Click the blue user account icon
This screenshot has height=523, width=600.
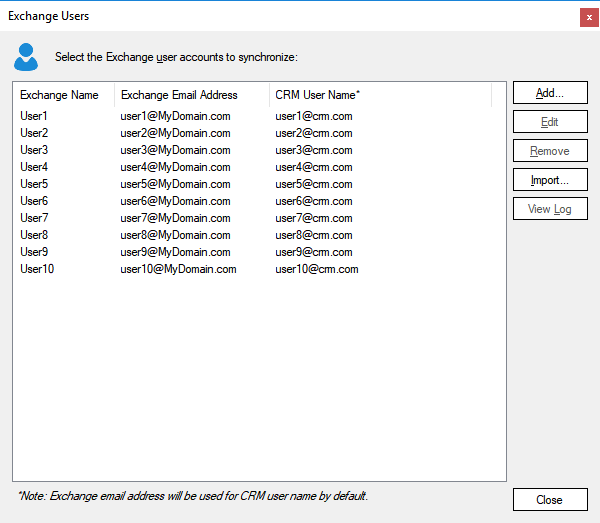[26, 57]
